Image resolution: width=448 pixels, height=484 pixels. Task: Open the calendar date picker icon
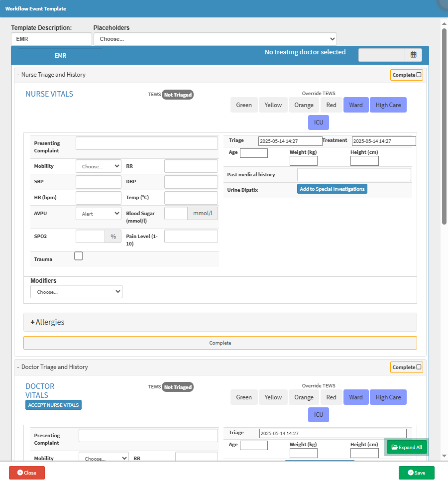(x=413, y=55)
